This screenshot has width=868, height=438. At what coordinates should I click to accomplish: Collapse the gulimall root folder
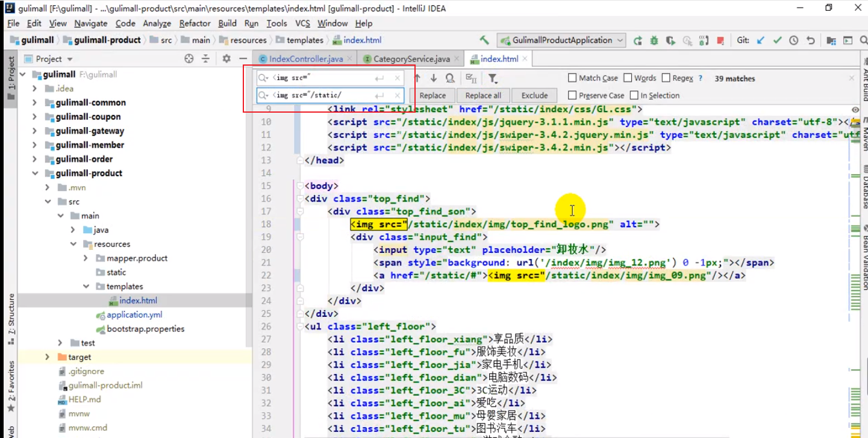23,75
